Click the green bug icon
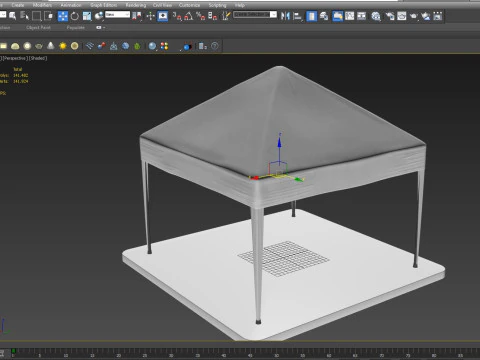This screenshot has height=360, width=480. (x=137, y=46)
